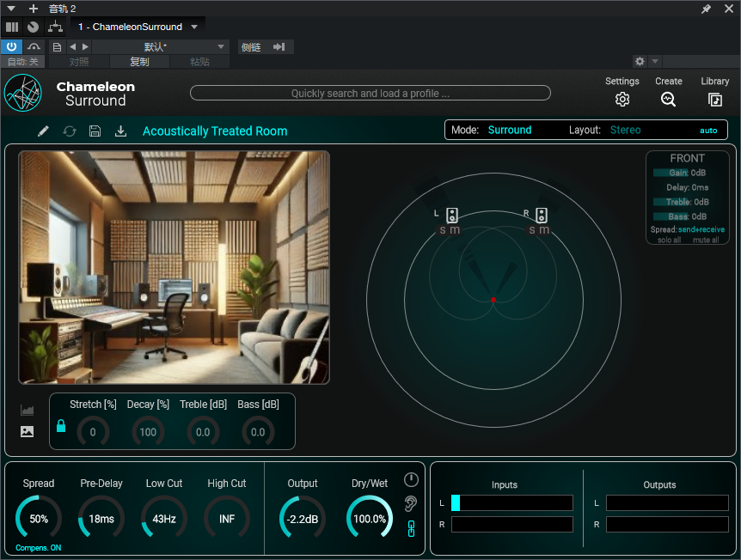Image resolution: width=741 pixels, height=560 pixels.
Task: Toggle the output Dry/Wet link chain
Action: click(411, 529)
